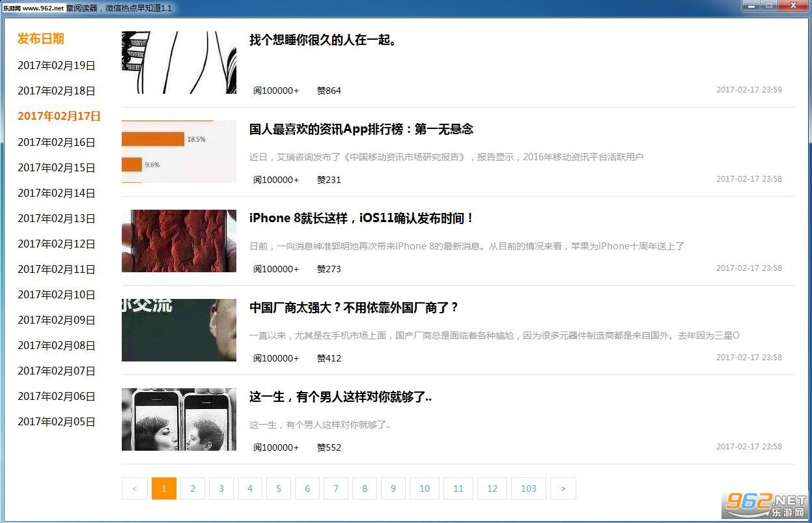
Task: Click gray summary under 这一生 title
Action: point(320,425)
